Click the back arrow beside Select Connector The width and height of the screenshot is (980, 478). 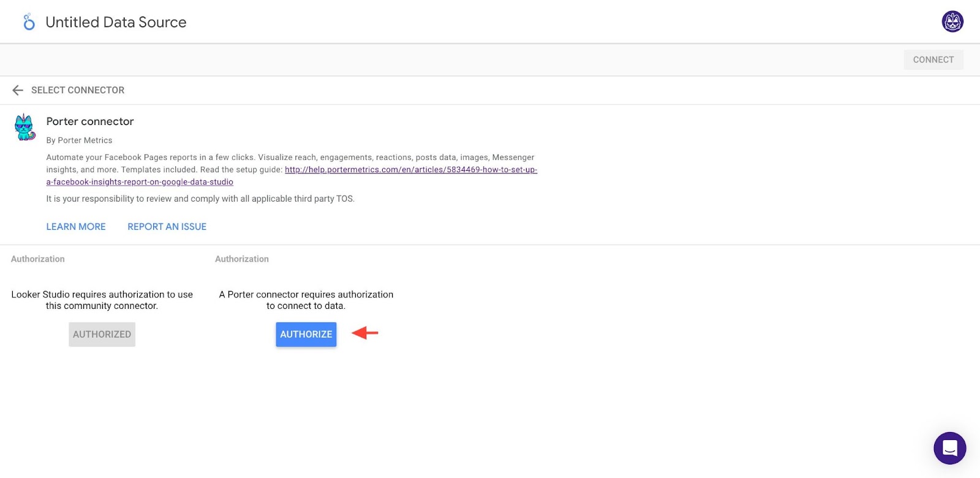pos(18,90)
